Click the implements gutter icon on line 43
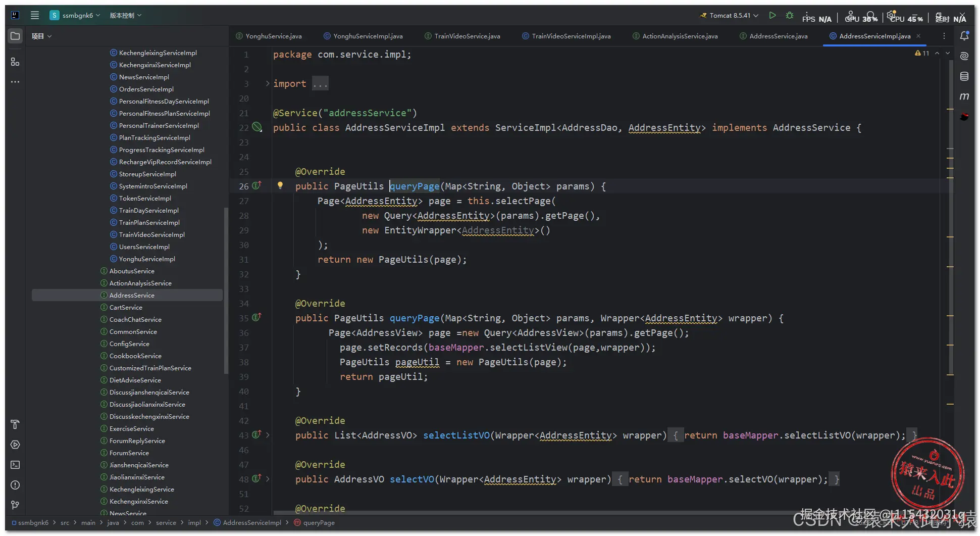 [256, 434]
